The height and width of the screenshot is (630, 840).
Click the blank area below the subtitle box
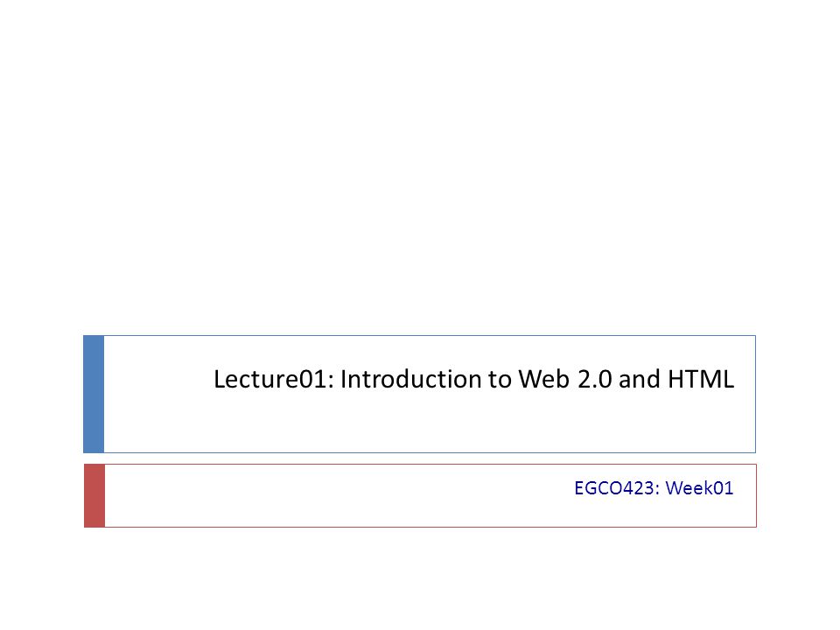(x=420, y=578)
